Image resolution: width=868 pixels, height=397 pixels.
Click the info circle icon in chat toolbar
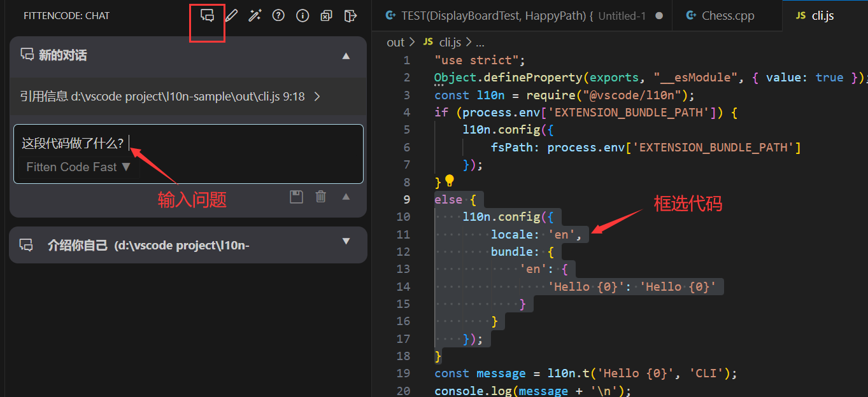[x=302, y=15]
